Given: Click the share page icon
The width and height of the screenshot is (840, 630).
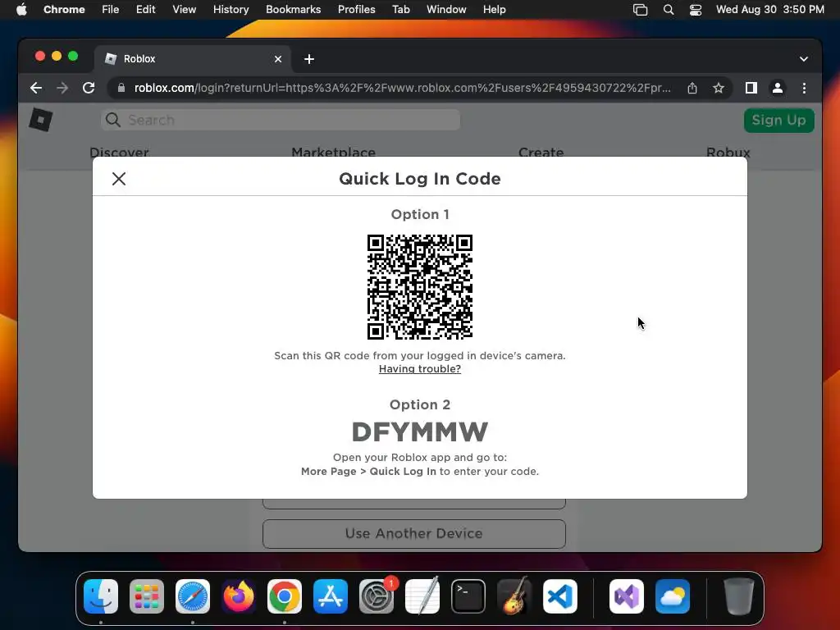Looking at the screenshot, I should [x=692, y=88].
